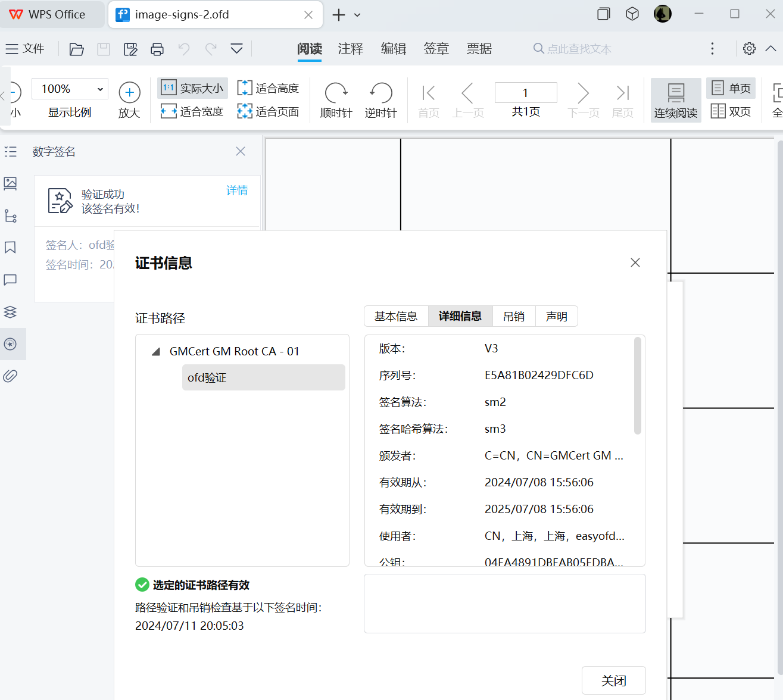Click the save disk icon
Screen dimensions: 783x700
tap(104, 49)
